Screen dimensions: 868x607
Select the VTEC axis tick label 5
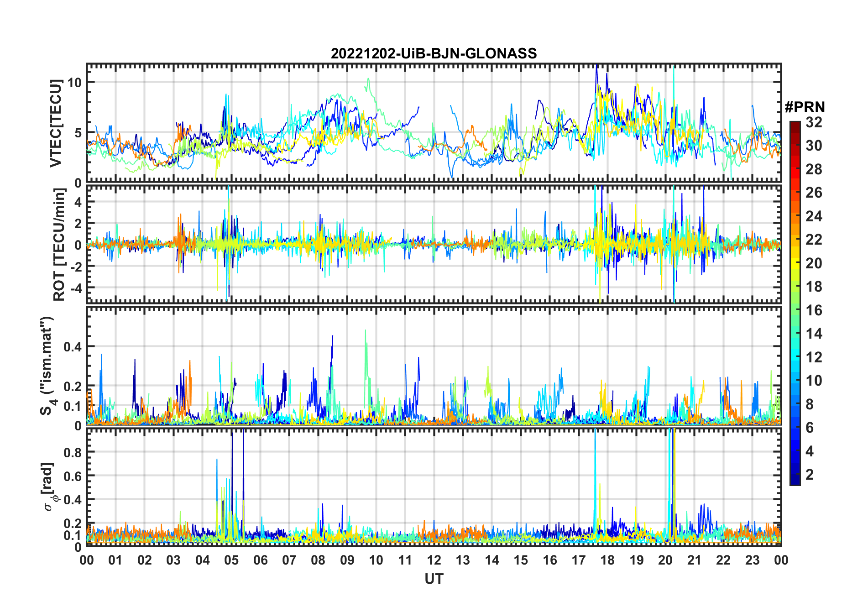pos(78,133)
